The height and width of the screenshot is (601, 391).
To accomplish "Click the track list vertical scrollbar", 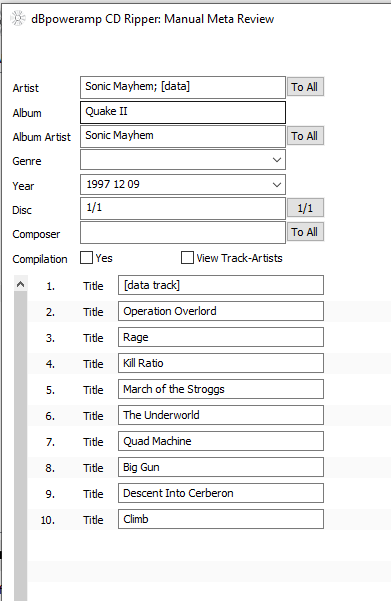I will click(x=21, y=445).
